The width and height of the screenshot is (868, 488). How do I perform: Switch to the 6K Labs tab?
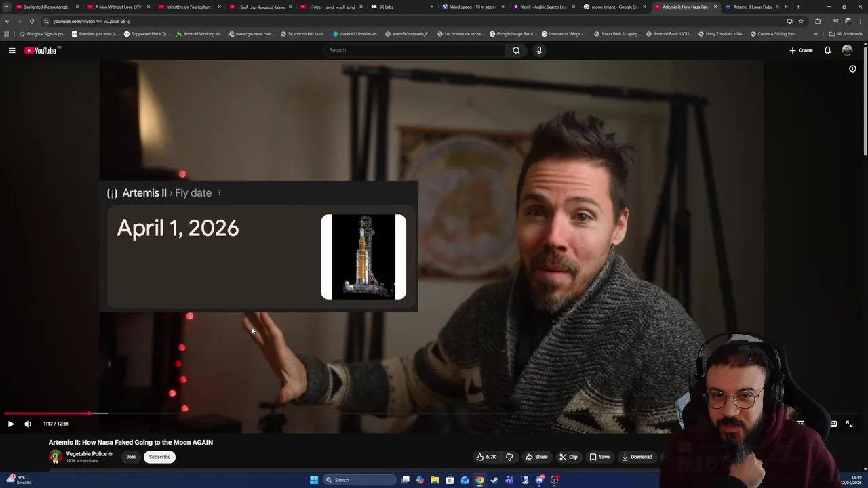point(401,7)
